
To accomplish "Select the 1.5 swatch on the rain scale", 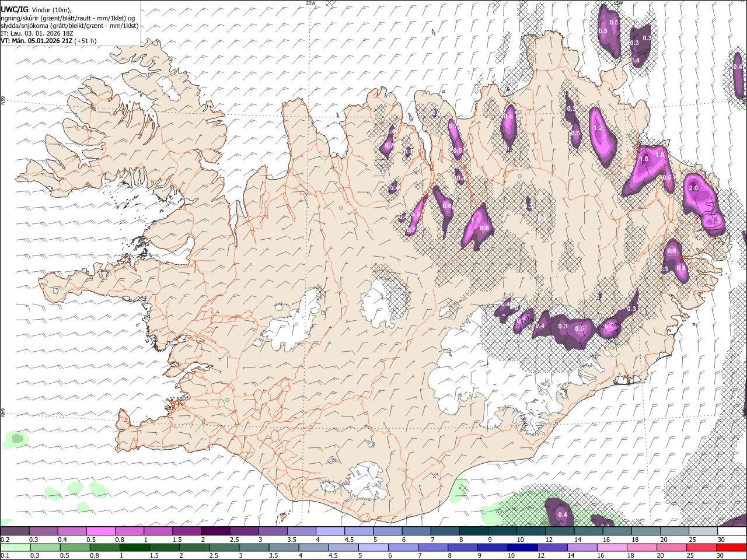I will click(x=165, y=547).
